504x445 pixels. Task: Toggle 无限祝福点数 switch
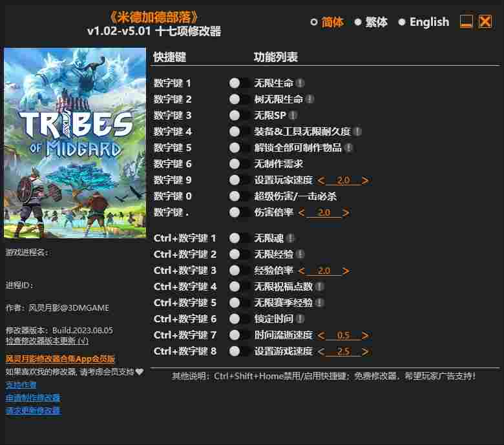[x=239, y=286]
